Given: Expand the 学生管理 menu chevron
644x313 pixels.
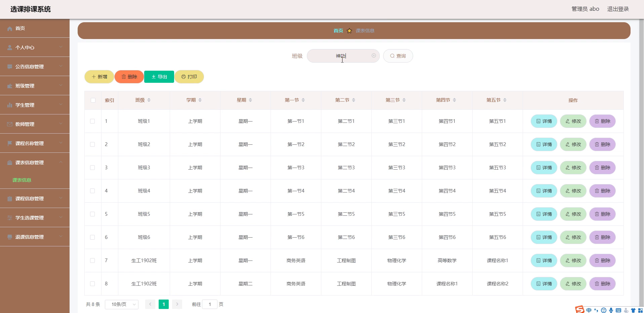Looking at the screenshot, I should tap(61, 105).
